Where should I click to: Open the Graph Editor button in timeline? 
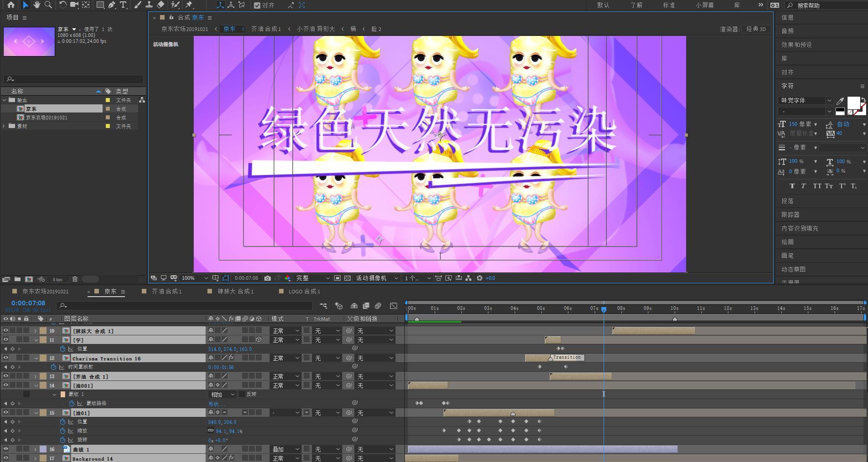pos(393,306)
